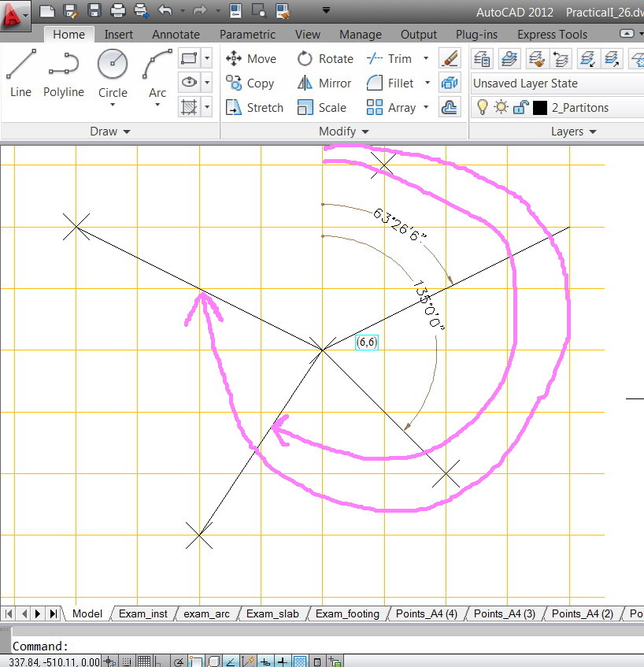Click the Erase tool icon
The width and height of the screenshot is (644, 667).
[450, 58]
